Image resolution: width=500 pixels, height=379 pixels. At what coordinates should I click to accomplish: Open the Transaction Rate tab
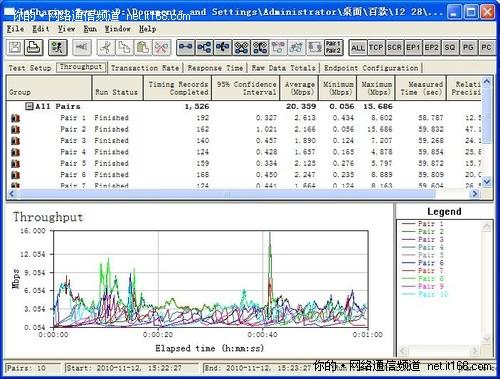click(145, 68)
